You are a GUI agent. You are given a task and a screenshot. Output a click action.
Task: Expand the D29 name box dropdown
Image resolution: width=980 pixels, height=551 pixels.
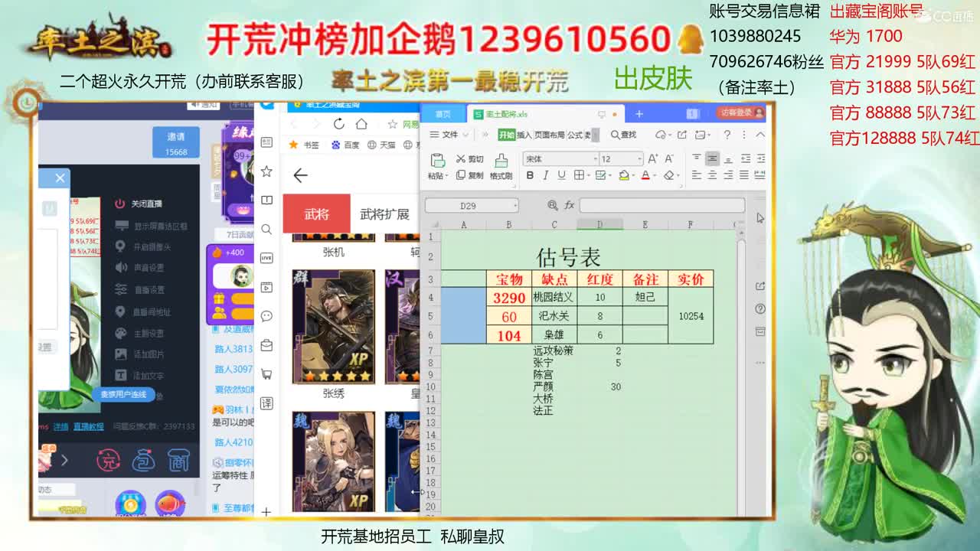515,205
